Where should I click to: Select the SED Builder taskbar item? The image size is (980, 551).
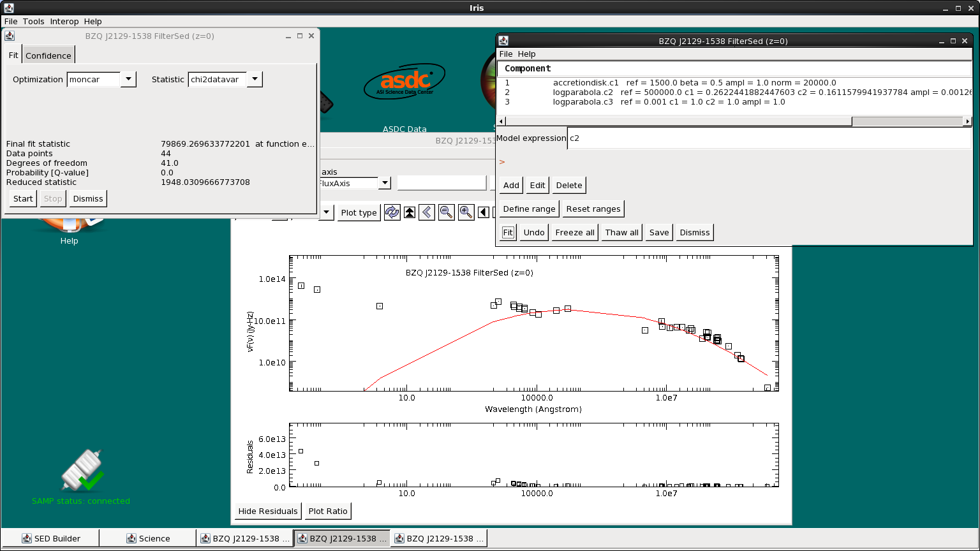tap(50, 538)
